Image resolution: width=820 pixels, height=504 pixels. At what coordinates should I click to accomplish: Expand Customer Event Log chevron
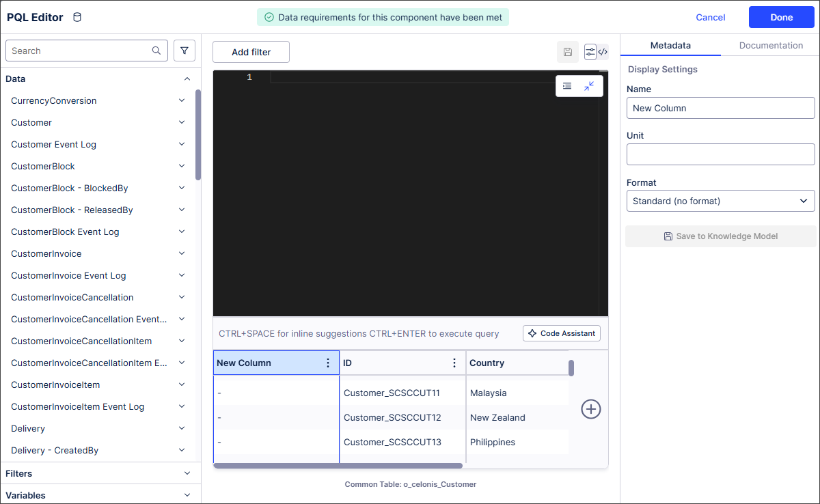182,144
